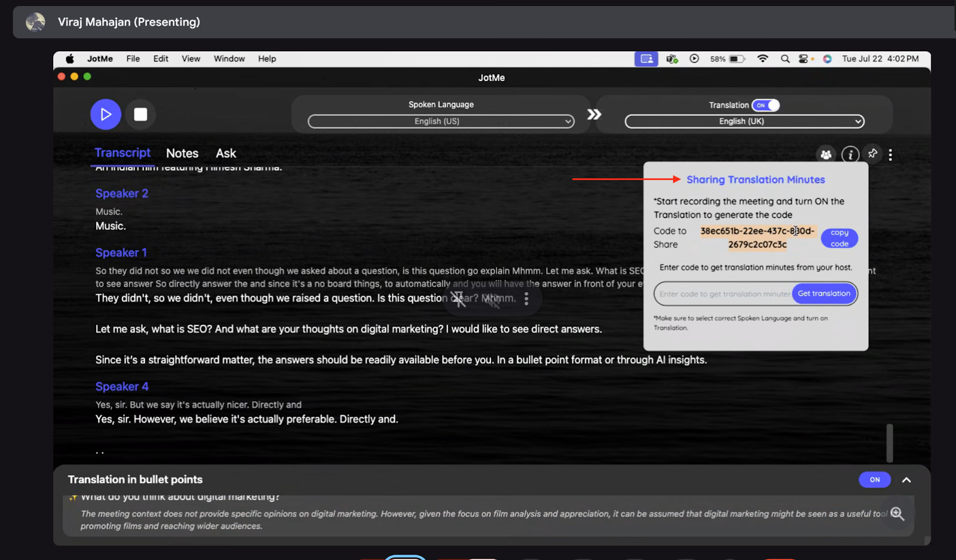Switch to the Ask tab

(x=226, y=153)
